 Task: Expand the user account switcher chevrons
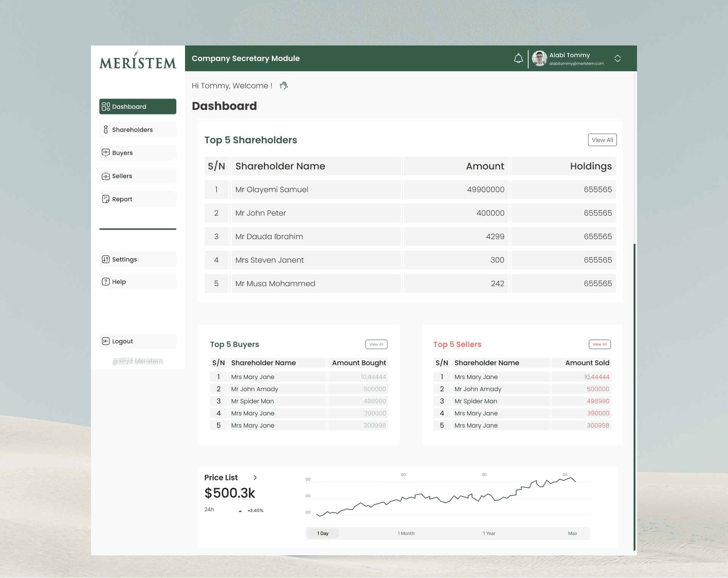click(x=617, y=58)
